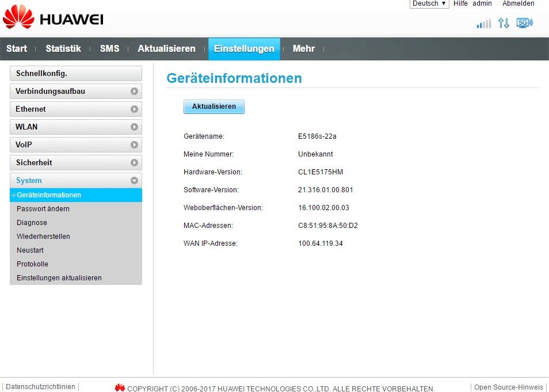Screen dimensions: 549x392
Task: Select Passwort ändern in System menu
Action: [43, 209]
